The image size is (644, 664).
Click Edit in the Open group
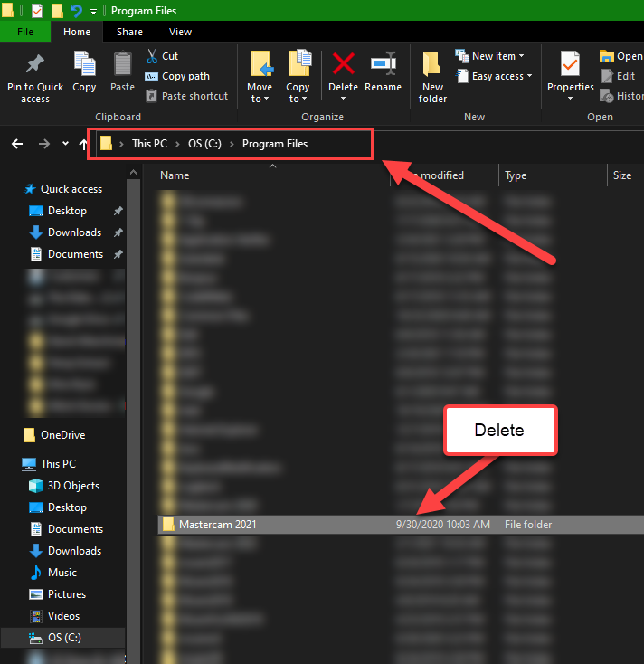point(618,76)
